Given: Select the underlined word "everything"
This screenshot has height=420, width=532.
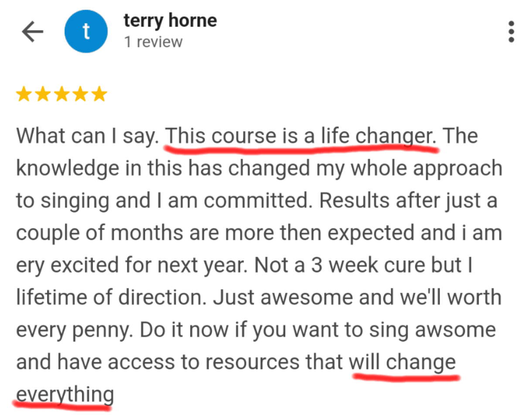Looking at the screenshot, I should pyautogui.click(x=65, y=395).
